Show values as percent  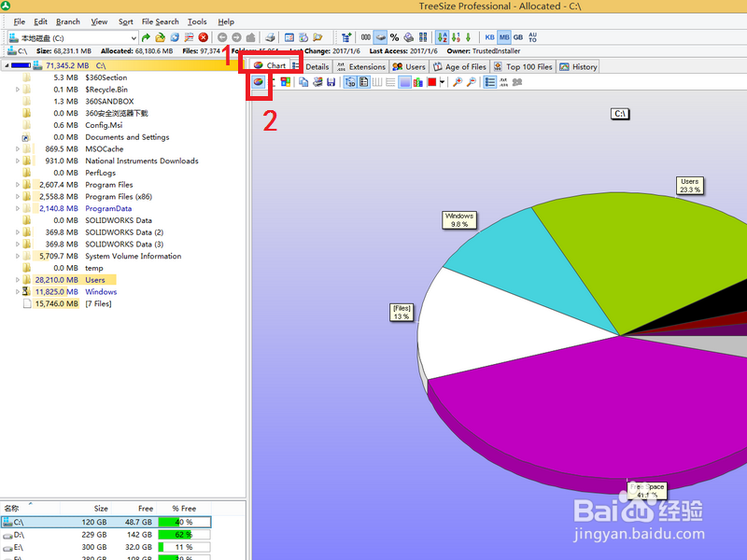point(394,37)
